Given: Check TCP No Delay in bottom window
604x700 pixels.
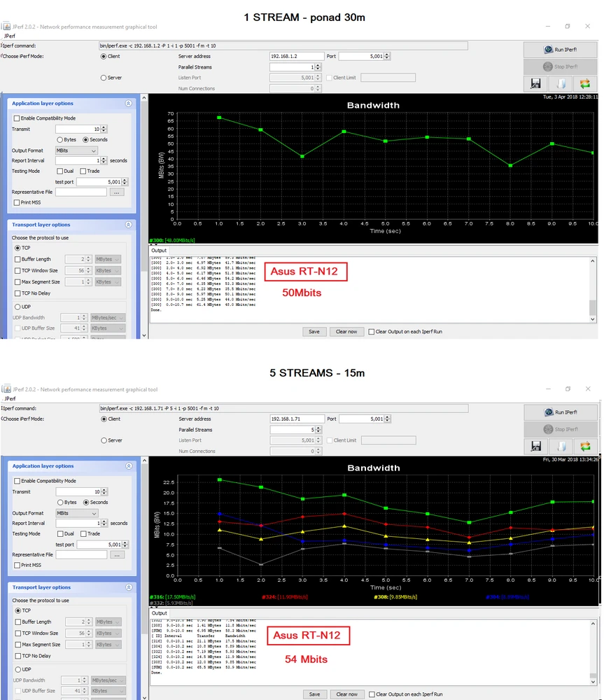Looking at the screenshot, I should [17, 656].
